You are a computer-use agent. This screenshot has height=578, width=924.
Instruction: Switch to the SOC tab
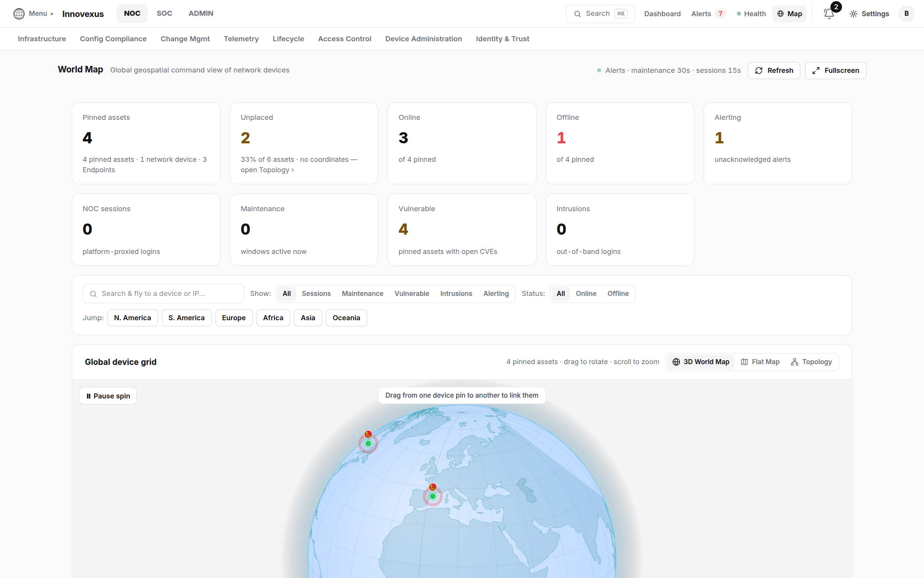pos(164,13)
